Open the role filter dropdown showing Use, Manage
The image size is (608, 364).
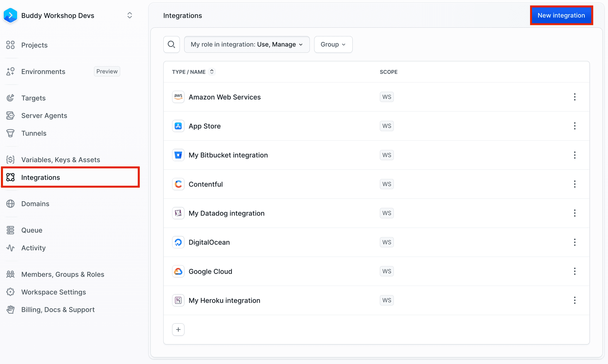pyautogui.click(x=247, y=44)
